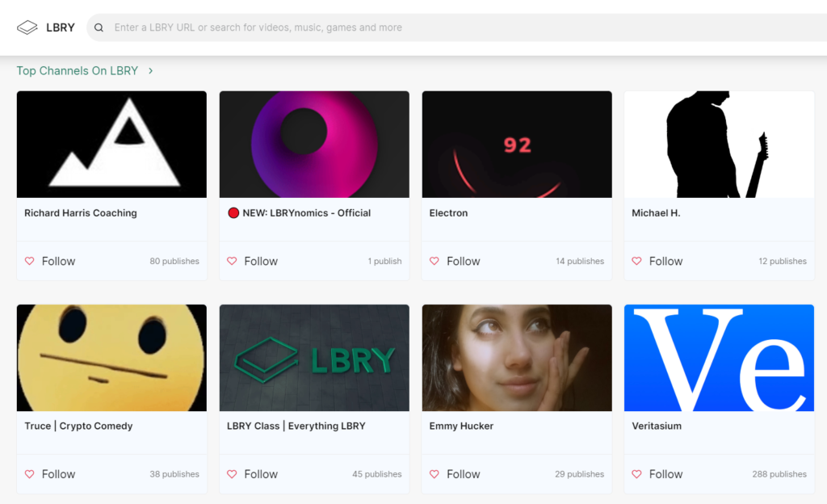Screen dimensions: 827x504
Task: Click heart icon for Michael H.
Action: click(637, 261)
